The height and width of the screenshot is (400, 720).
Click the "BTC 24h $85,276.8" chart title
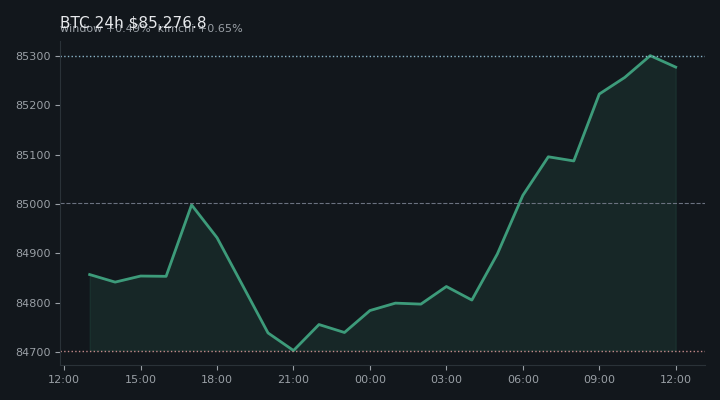pos(133,22)
